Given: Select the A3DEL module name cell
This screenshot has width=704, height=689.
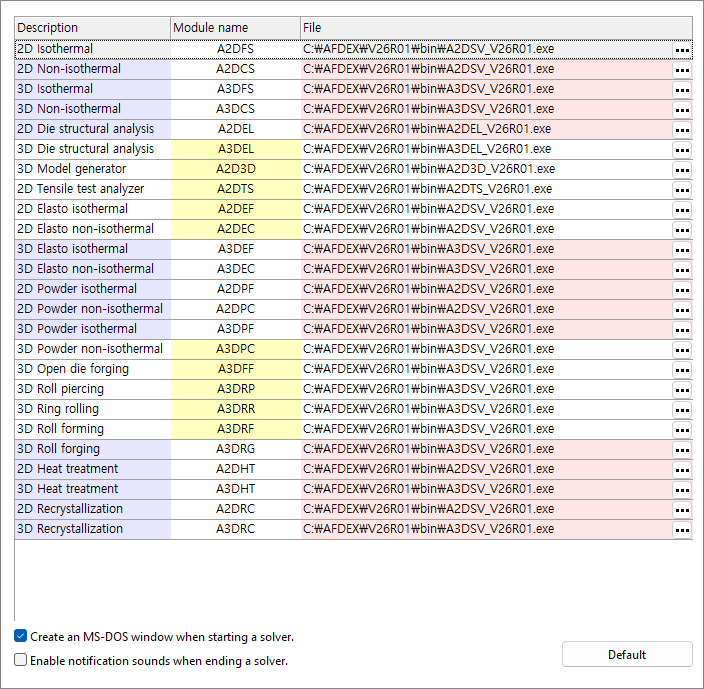Looking at the screenshot, I should point(236,149).
